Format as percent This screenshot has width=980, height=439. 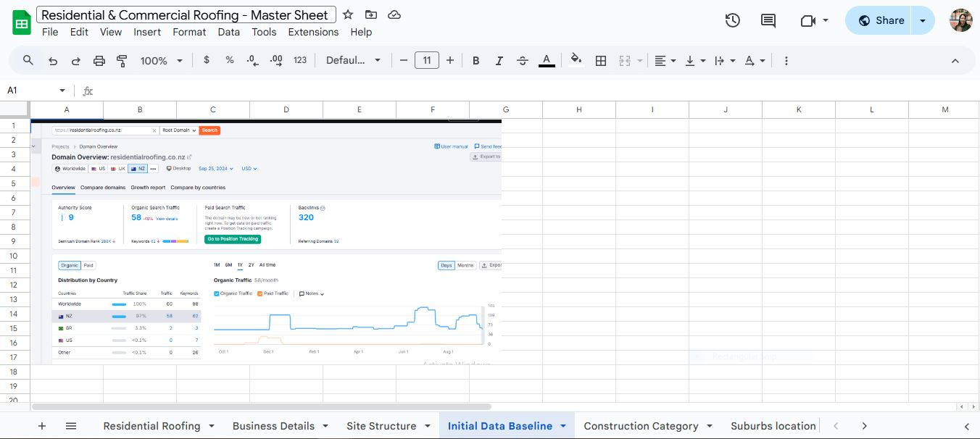pyautogui.click(x=230, y=61)
